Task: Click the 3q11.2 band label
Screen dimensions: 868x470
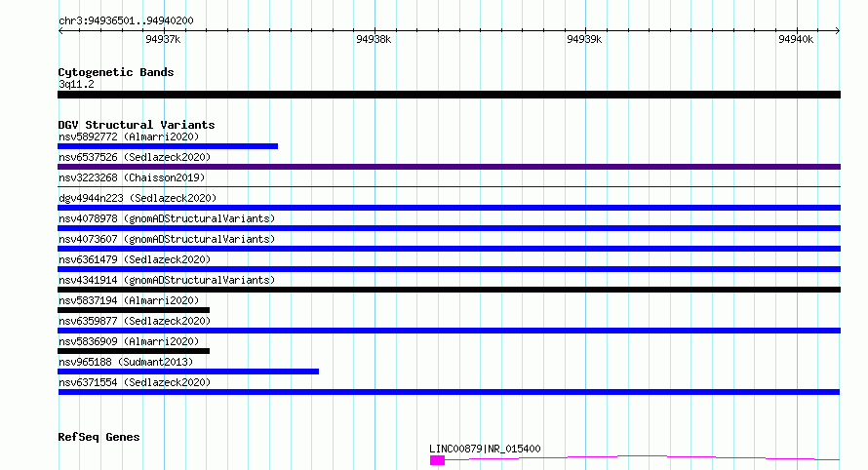Action: 76,84
